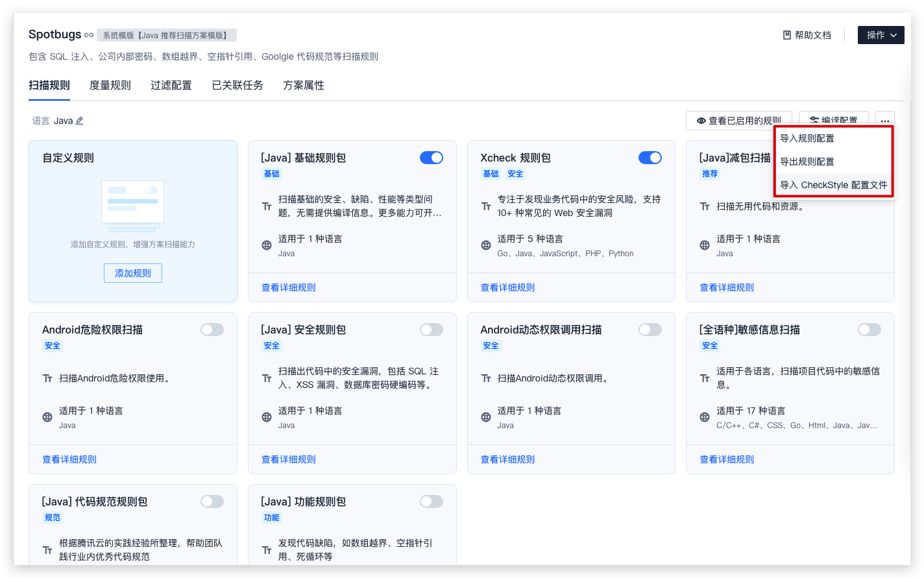Choose 导入 CheckStyle 配置文件 menu item

tap(834, 185)
